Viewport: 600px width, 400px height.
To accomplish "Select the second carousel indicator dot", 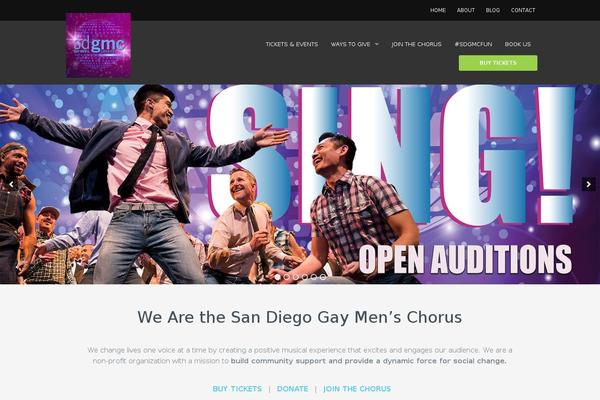I will point(287,277).
